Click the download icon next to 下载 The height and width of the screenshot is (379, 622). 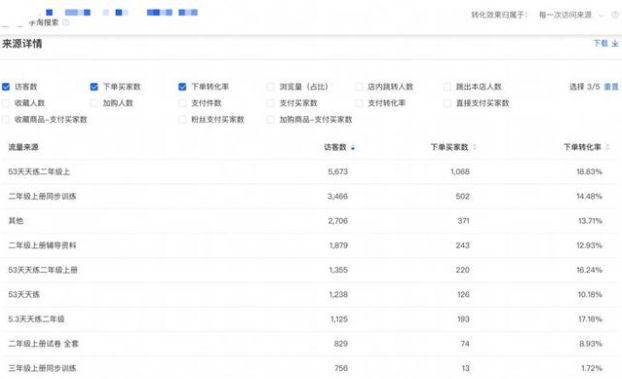point(615,44)
